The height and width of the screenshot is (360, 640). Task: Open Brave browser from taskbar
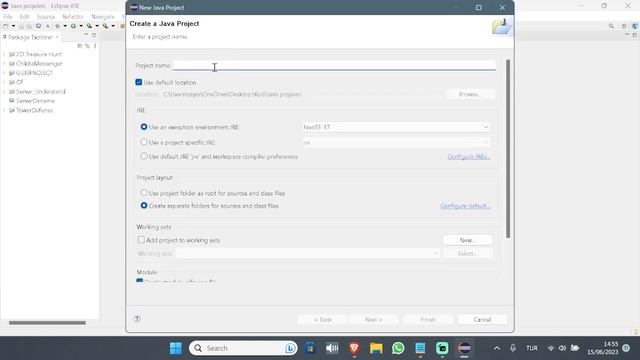coord(354,348)
